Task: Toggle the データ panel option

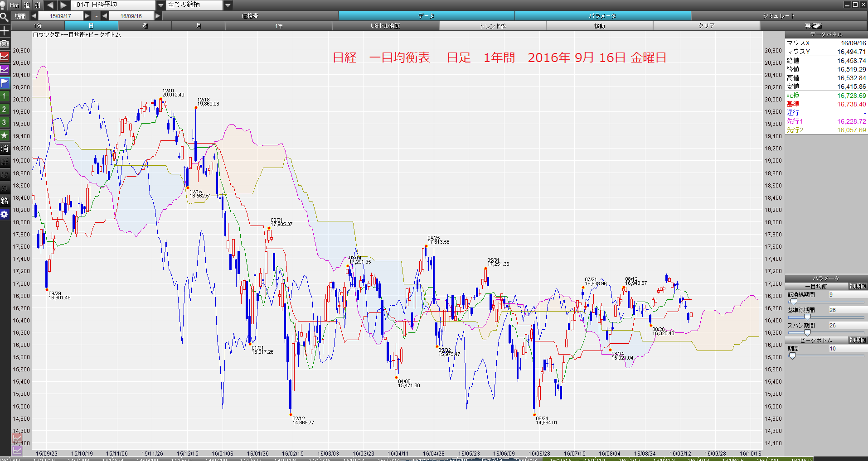Action: [427, 16]
